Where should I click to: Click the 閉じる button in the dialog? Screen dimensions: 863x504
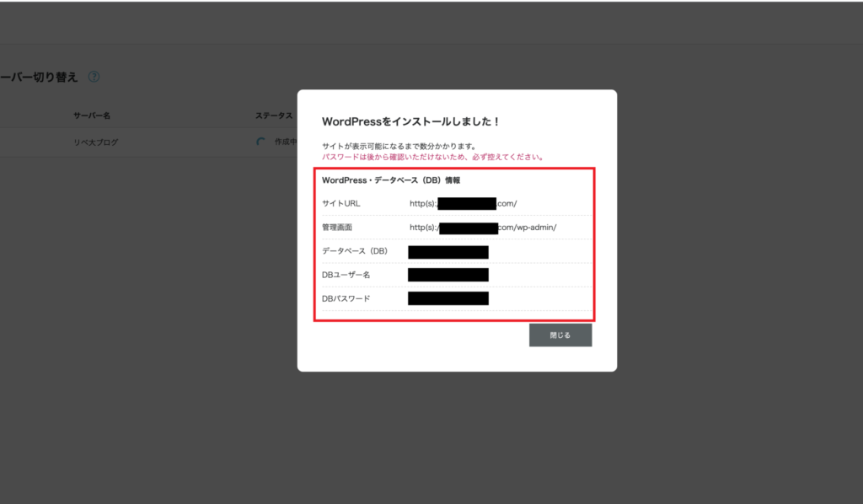(560, 335)
